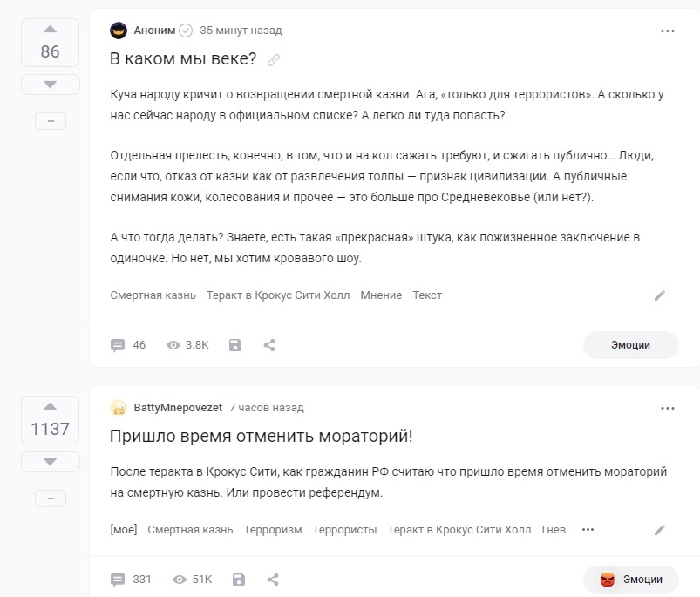Share the "В каком мы веке?" post
The width and height of the screenshot is (700, 597).
[269, 345]
